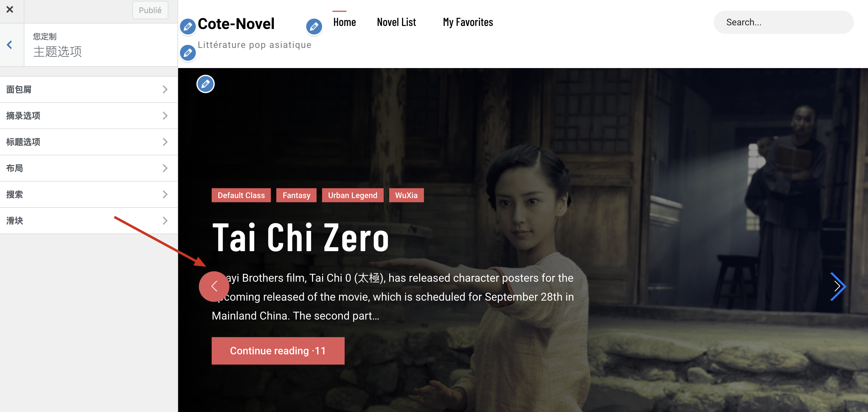Click the Publié button
Image resolution: width=868 pixels, height=412 pixels.
(x=150, y=10)
